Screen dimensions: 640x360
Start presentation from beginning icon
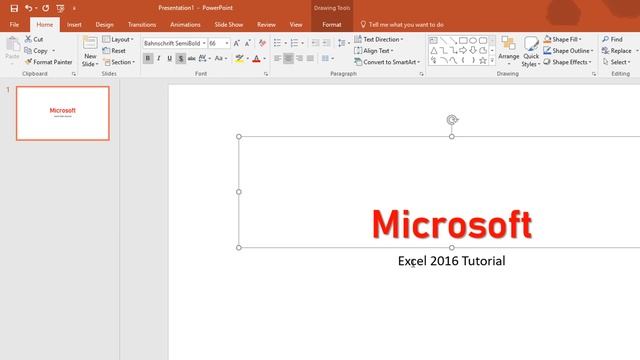pyautogui.click(x=60, y=8)
